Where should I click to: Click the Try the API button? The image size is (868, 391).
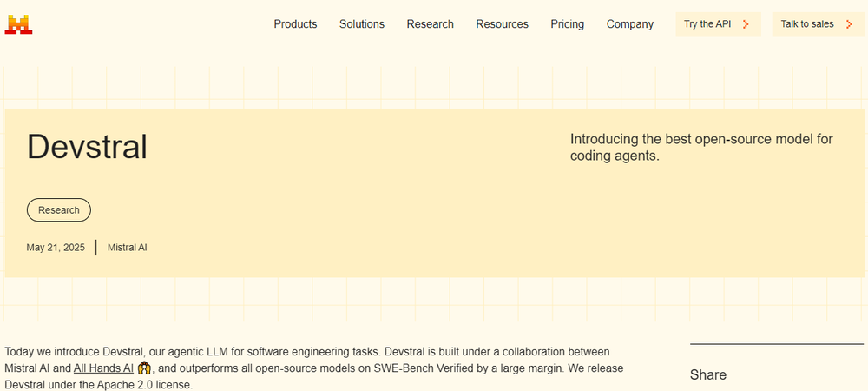point(718,24)
